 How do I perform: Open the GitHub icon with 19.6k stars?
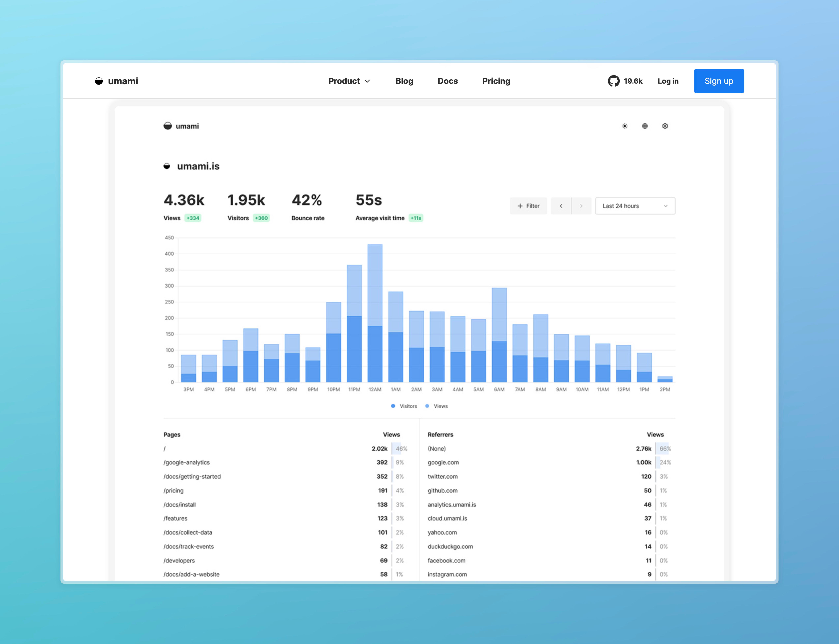click(625, 81)
